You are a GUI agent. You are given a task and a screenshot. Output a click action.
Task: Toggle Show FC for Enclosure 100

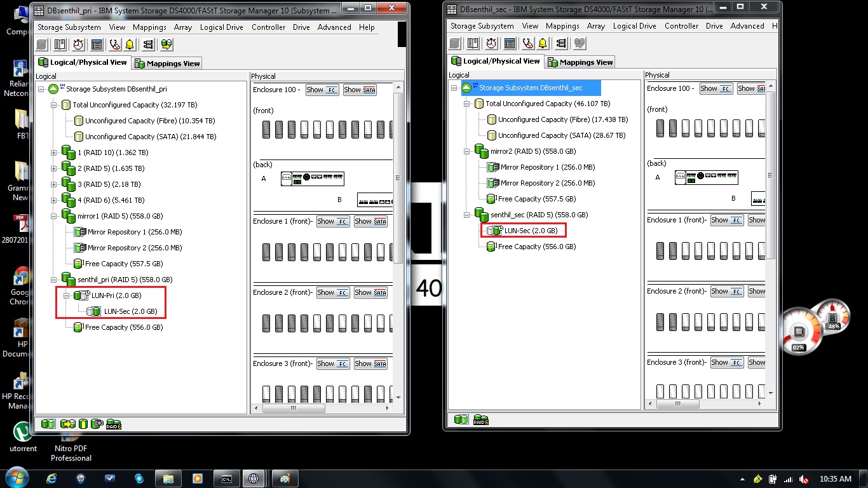(x=322, y=90)
